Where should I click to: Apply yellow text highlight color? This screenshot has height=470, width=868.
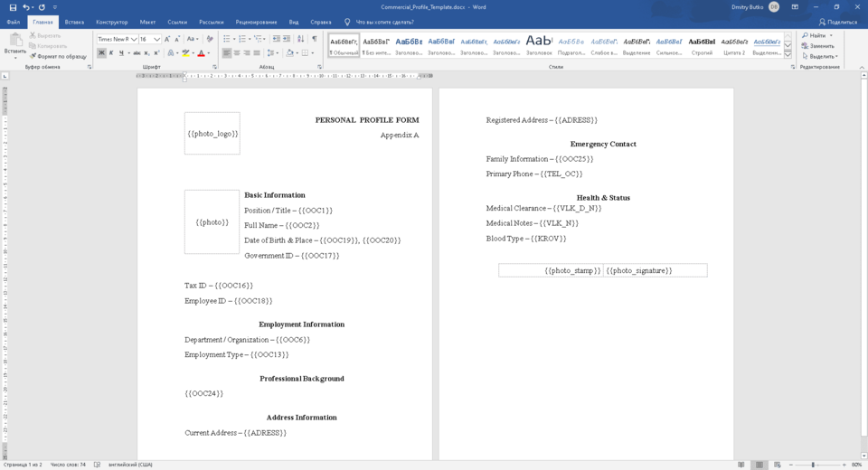(x=185, y=53)
